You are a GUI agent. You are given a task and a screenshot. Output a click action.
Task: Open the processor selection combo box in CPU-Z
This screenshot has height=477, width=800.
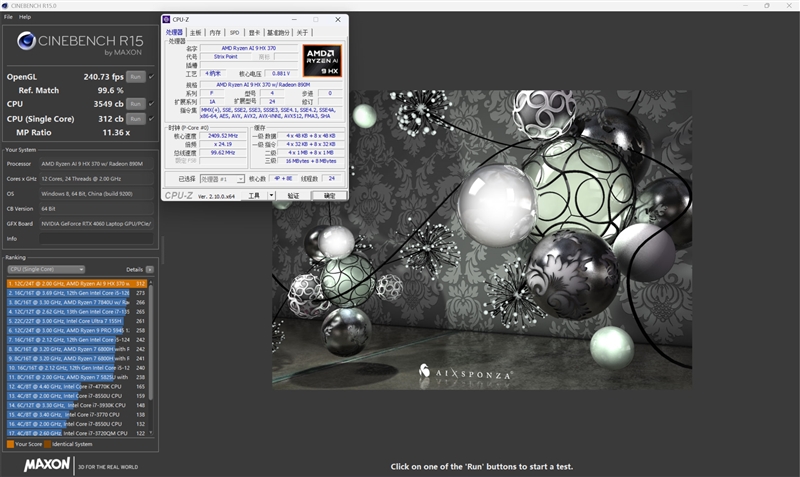222,179
